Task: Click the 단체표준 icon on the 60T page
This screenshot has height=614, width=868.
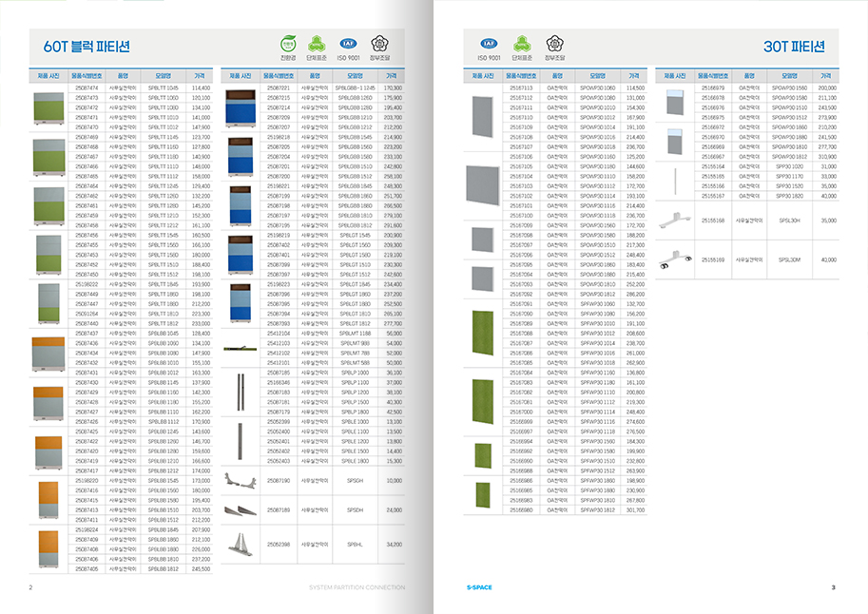Action: [x=318, y=43]
